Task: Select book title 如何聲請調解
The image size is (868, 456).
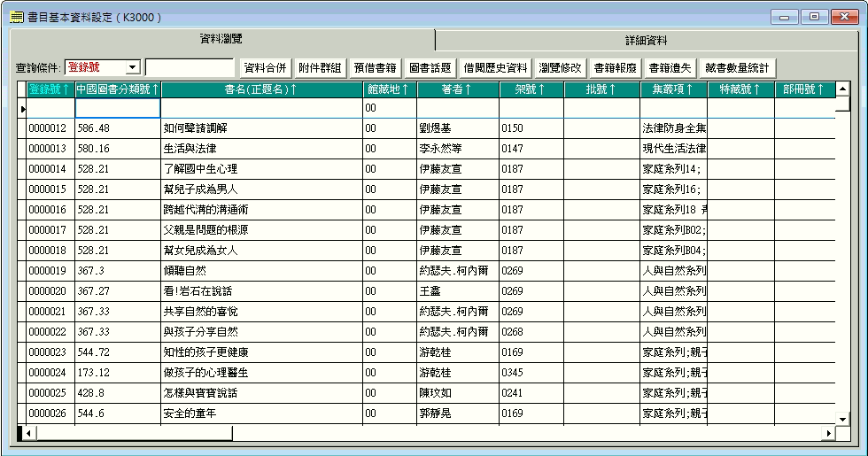Action: pyautogui.click(x=196, y=128)
